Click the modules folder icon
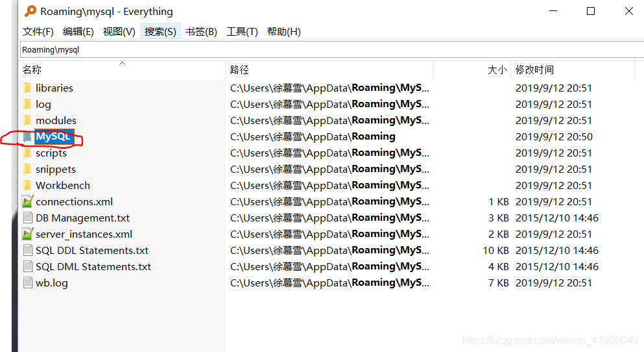 click(27, 121)
